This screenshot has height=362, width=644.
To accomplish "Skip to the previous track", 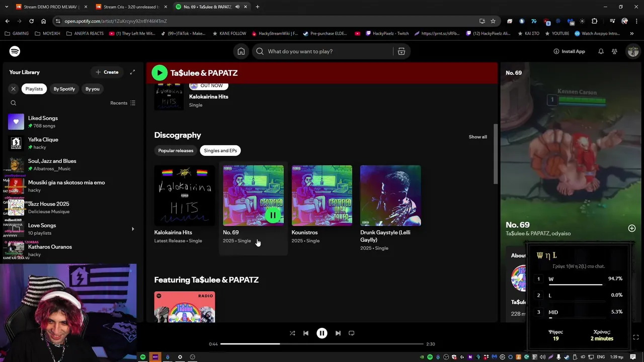I will coord(306,333).
